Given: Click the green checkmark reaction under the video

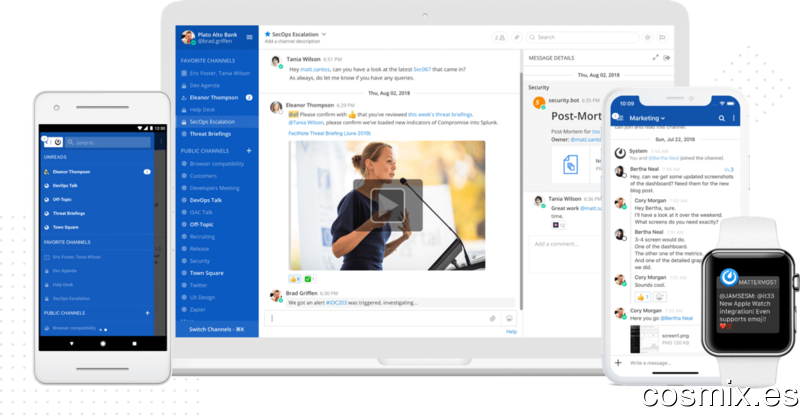Looking at the screenshot, I should point(310,279).
